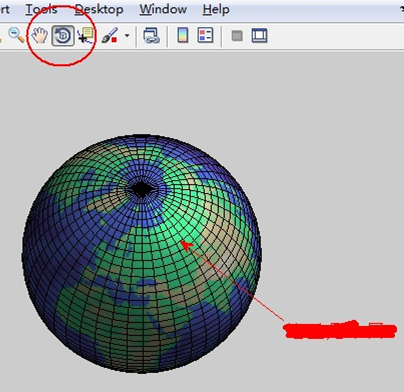Open the Tools menu
The image size is (404, 392).
[41, 9]
